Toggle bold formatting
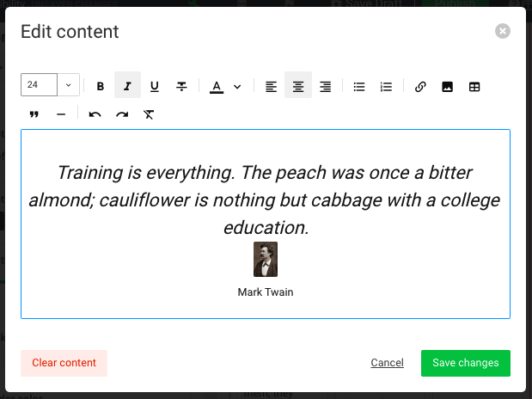This screenshot has width=532, height=399. pos(100,86)
